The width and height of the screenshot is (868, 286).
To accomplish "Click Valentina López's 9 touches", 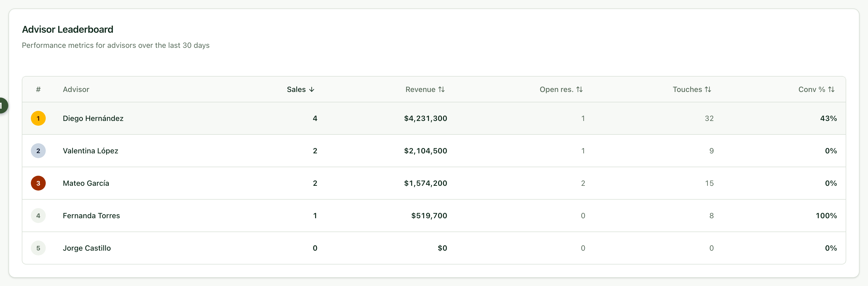I will (711, 151).
